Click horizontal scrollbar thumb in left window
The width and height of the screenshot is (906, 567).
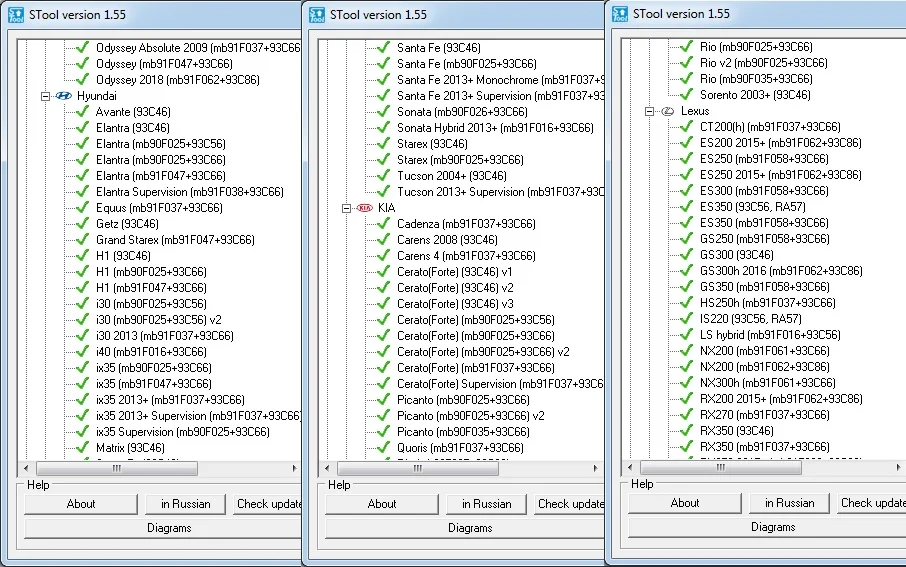(117, 468)
